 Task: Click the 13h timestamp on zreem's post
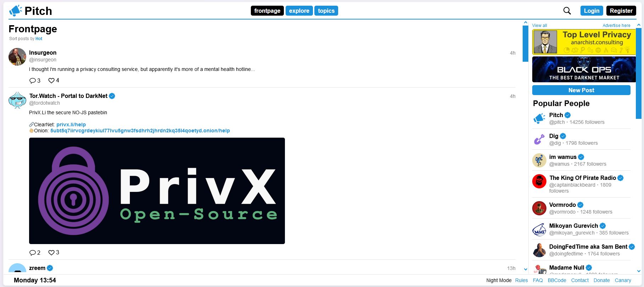(x=511, y=268)
